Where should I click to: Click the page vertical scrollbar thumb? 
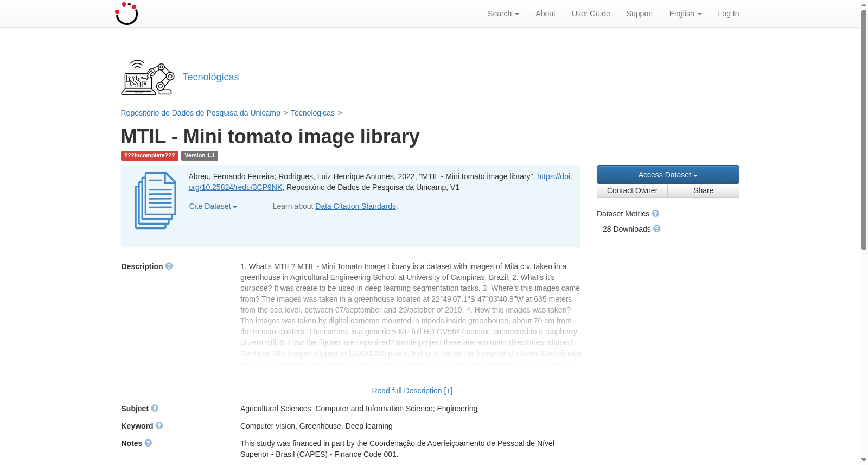pyautogui.click(x=864, y=130)
